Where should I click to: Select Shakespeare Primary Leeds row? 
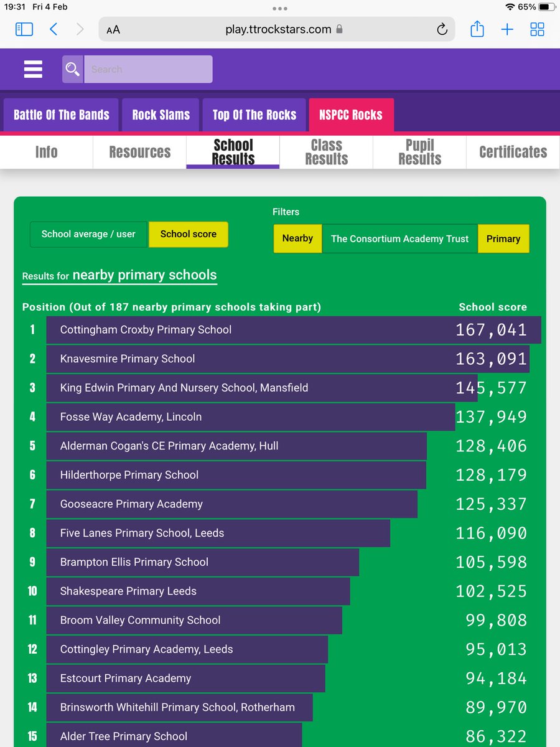(x=198, y=591)
